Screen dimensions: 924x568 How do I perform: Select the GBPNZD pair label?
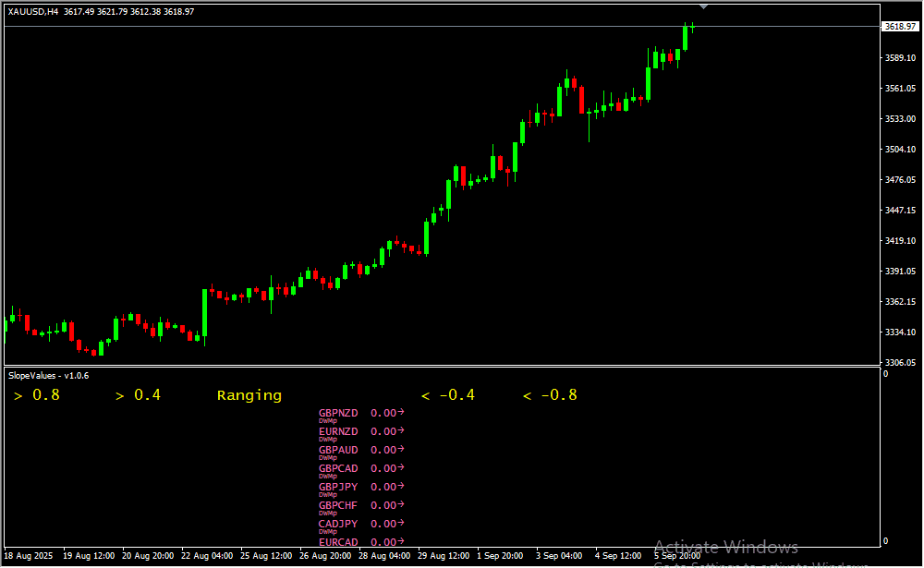click(x=338, y=413)
